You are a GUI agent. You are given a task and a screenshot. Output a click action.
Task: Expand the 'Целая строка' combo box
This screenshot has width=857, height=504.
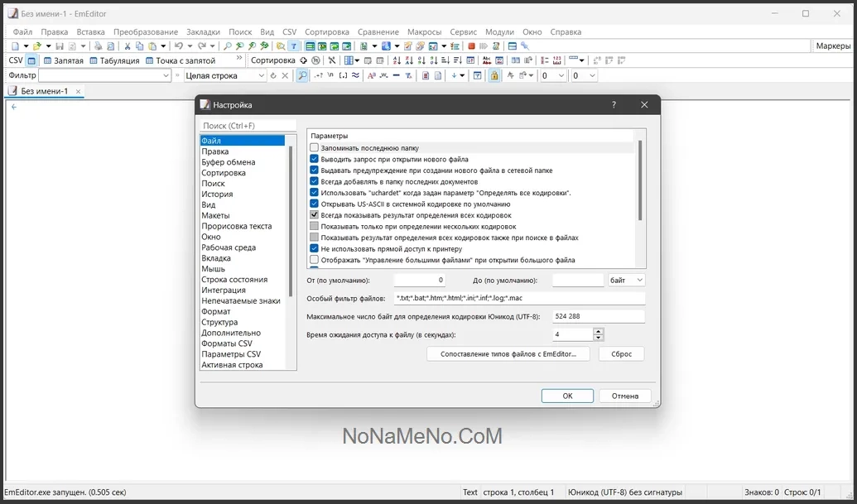262,75
